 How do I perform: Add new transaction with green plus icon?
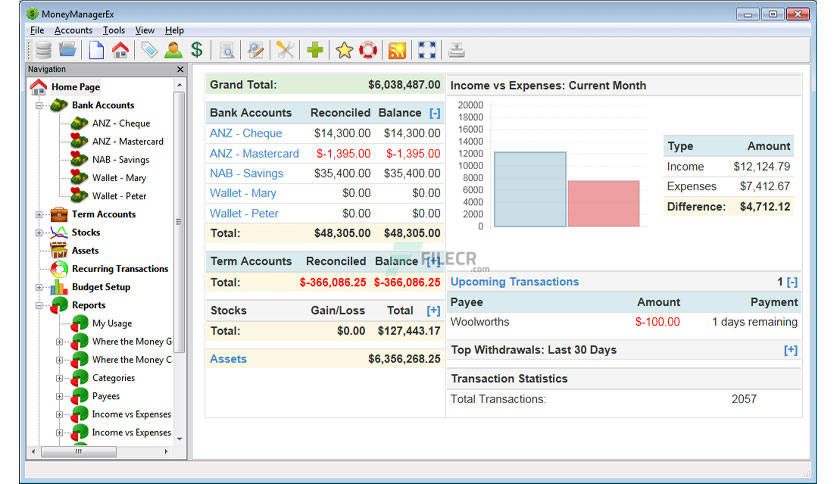tap(315, 50)
